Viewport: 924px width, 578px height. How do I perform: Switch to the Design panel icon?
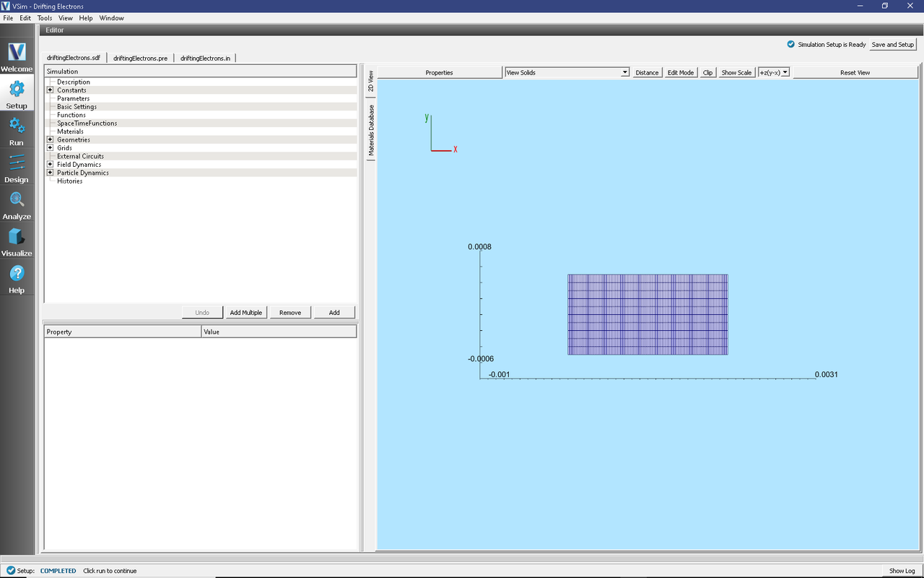[17, 163]
